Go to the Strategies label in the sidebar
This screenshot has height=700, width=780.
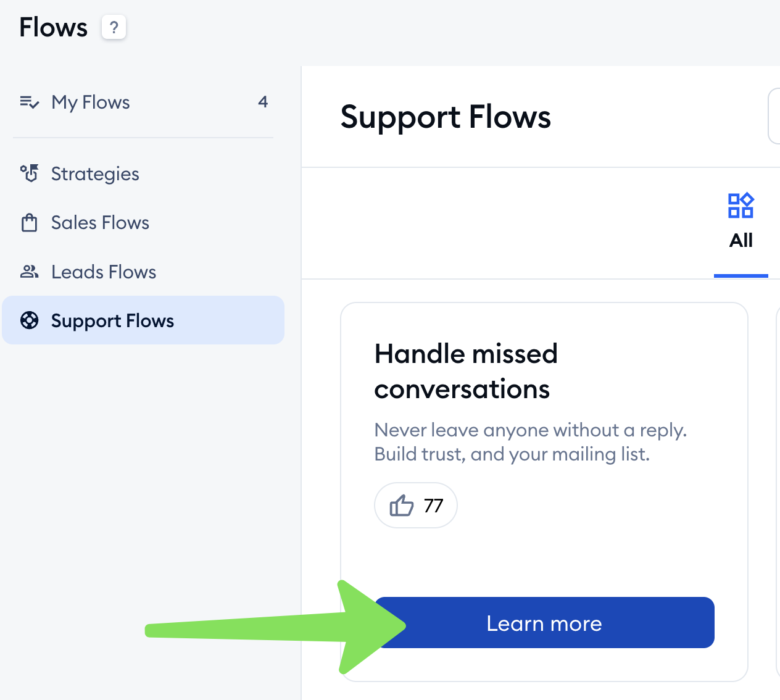tap(95, 173)
